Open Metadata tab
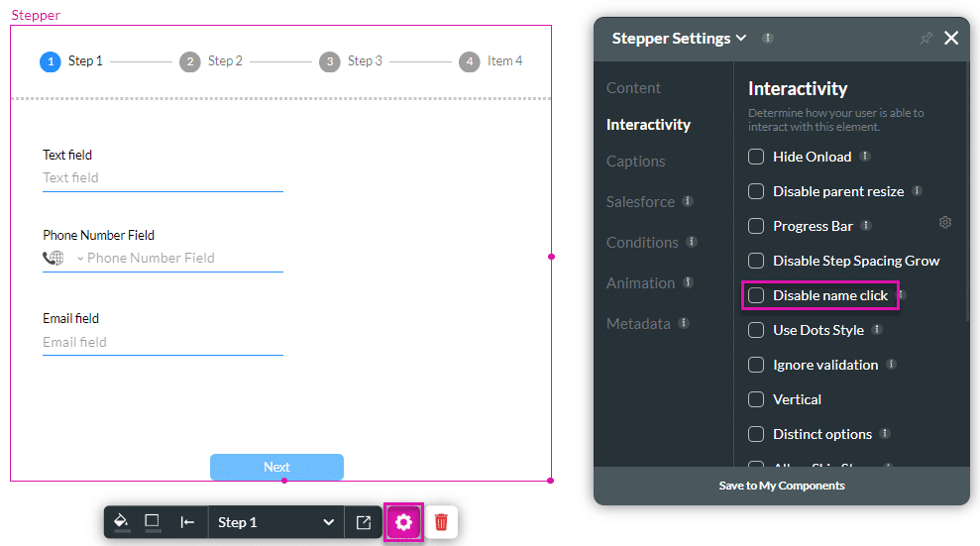 point(638,324)
